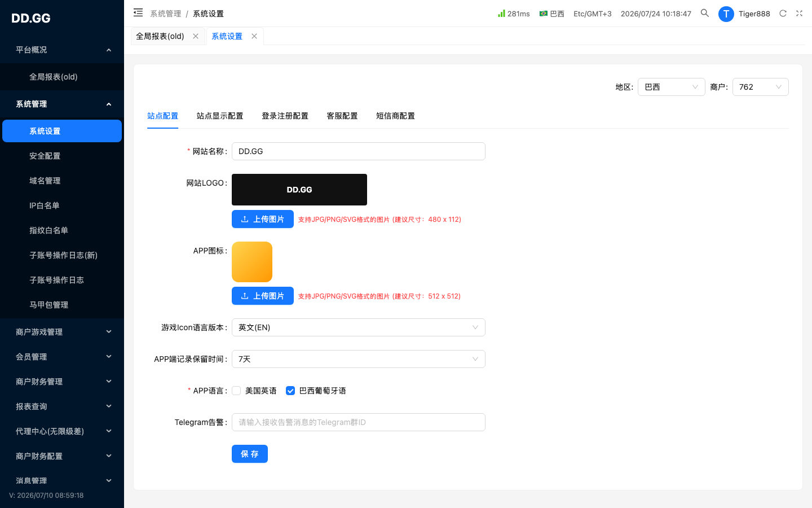The image size is (812, 508).
Task: Click the Tiger888 user avatar
Action: click(726, 14)
